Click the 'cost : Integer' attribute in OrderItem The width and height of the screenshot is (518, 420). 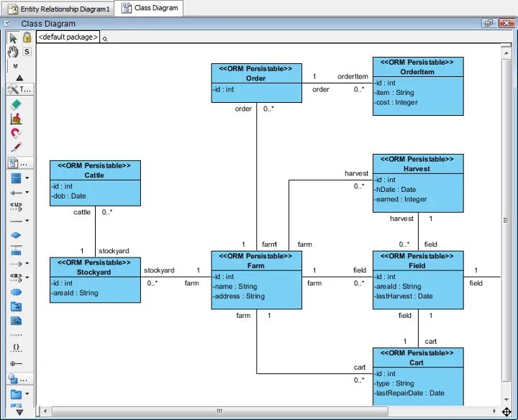click(x=396, y=102)
